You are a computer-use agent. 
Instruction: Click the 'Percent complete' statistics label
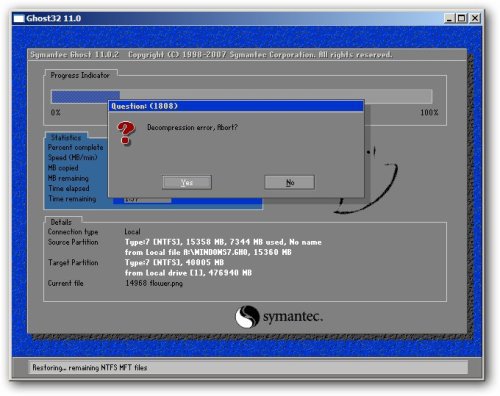(76, 147)
